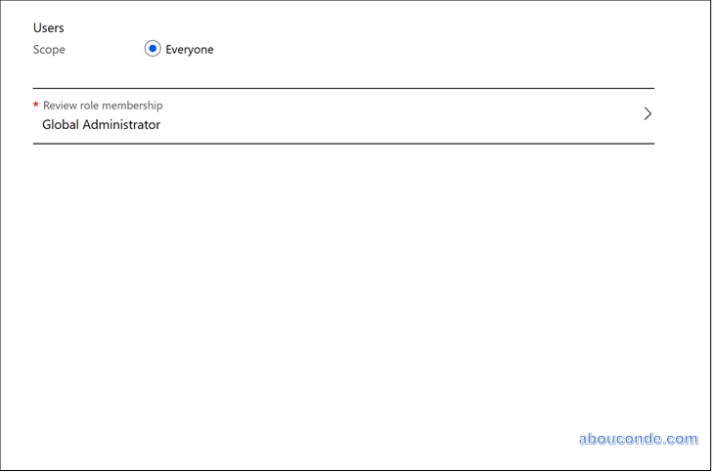Click the Review role membership label
The height and width of the screenshot is (472, 714).
point(102,105)
